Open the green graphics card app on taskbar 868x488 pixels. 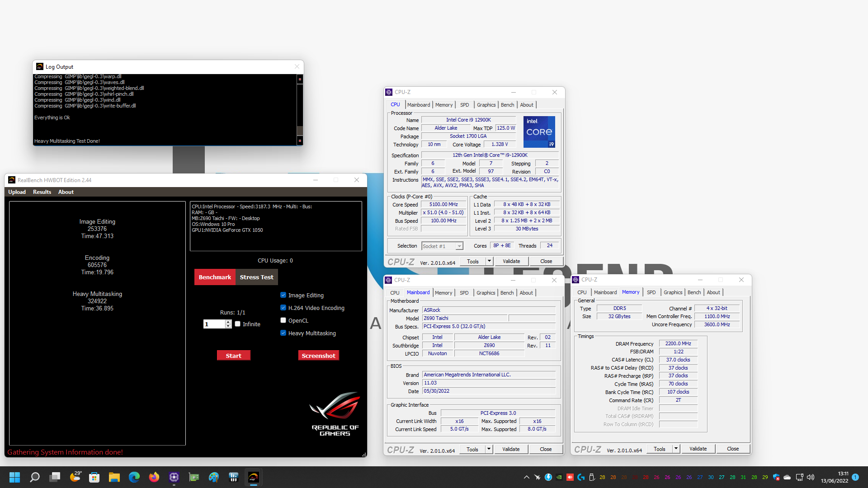point(194,477)
